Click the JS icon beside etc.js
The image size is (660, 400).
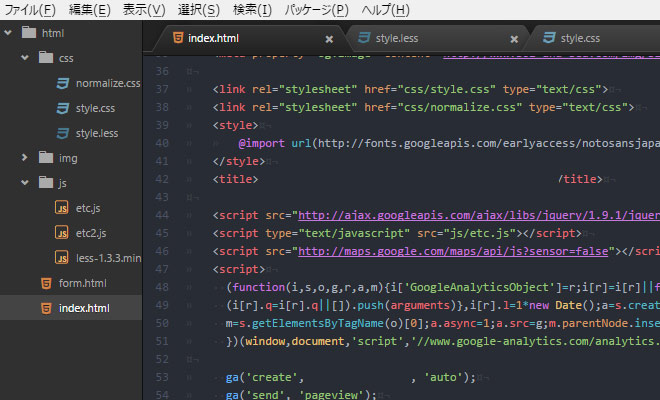pos(62,207)
